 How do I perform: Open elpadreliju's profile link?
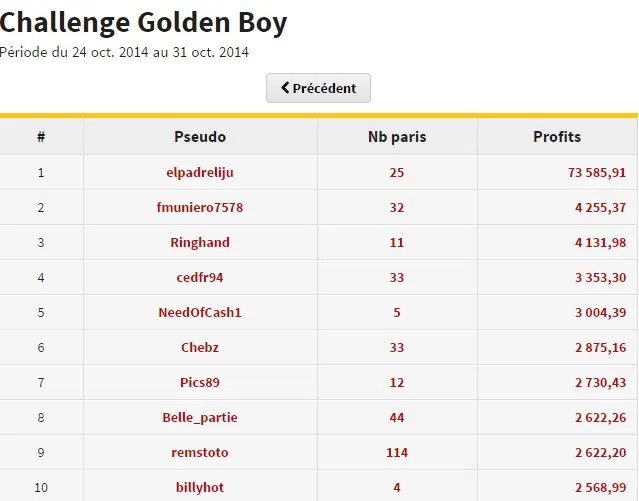pyautogui.click(x=200, y=173)
